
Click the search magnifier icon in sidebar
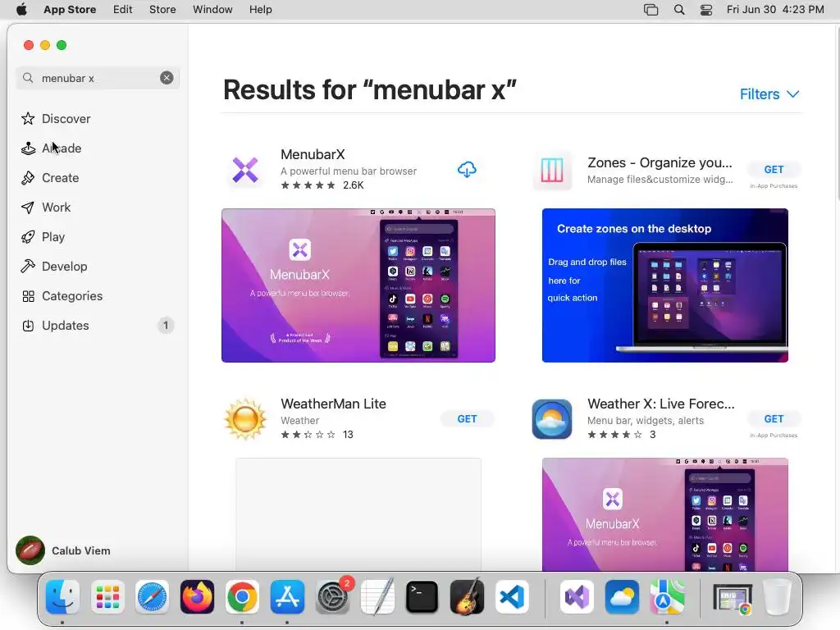[x=28, y=78]
